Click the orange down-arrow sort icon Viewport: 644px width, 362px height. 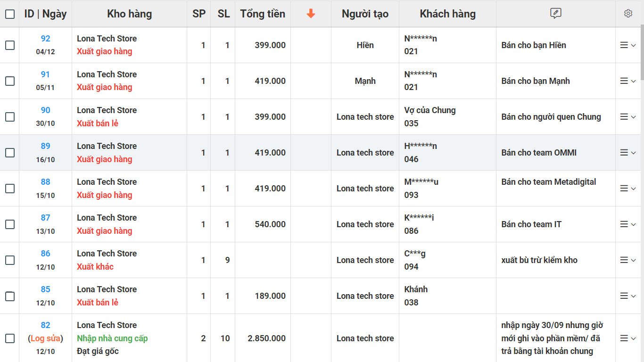pos(311,14)
